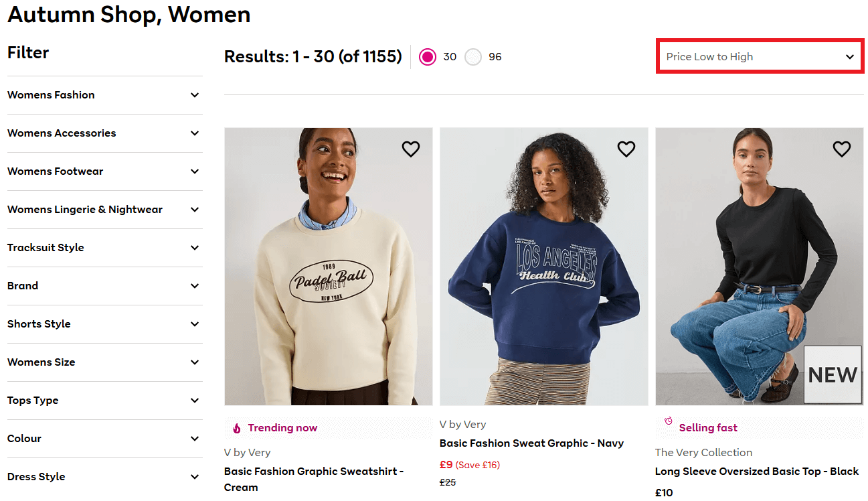Viewport: 868px width, 501px height.
Task: Select 30 results per page
Action: tap(428, 57)
